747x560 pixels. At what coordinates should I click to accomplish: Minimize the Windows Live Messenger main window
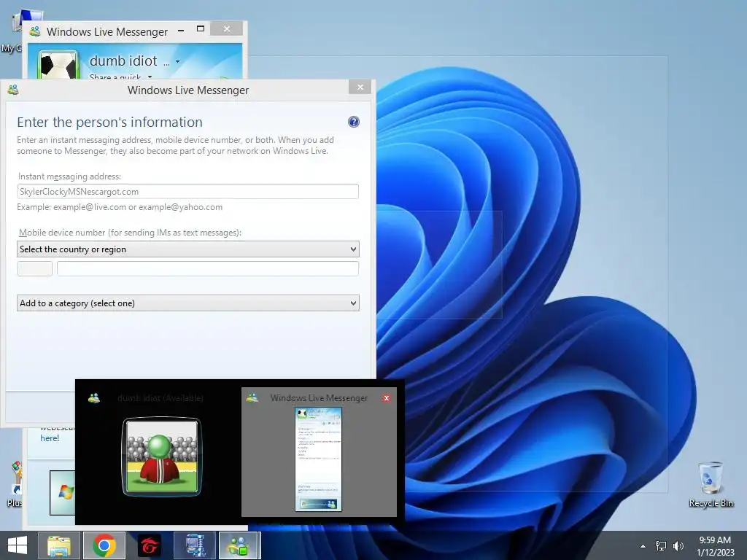(x=181, y=31)
